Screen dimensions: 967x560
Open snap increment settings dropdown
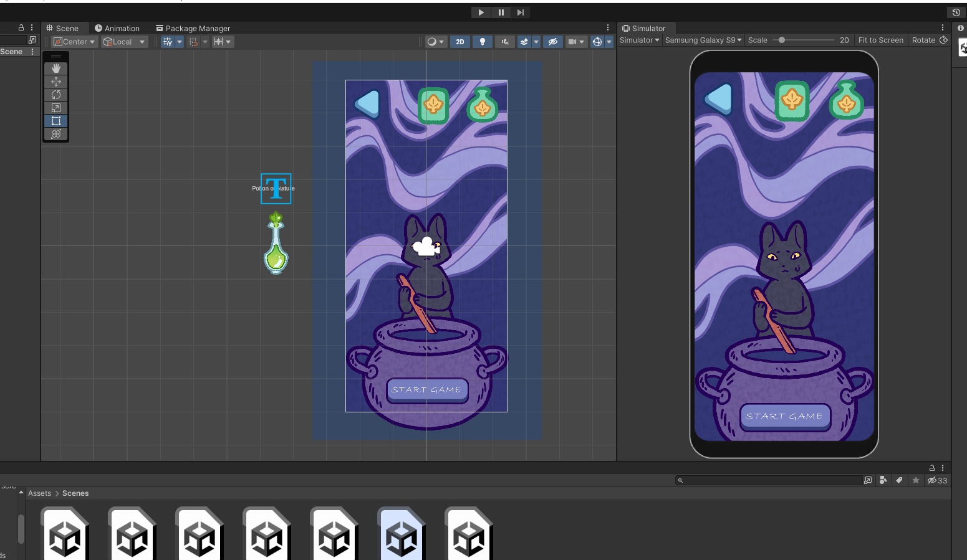[x=223, y=42]
